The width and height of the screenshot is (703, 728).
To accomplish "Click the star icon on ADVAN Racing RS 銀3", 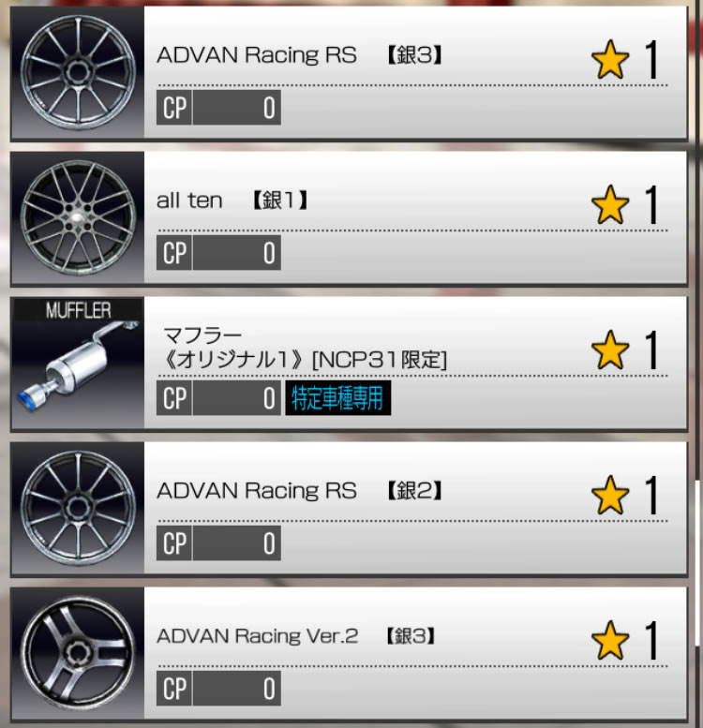I will [x=610, y=59].
